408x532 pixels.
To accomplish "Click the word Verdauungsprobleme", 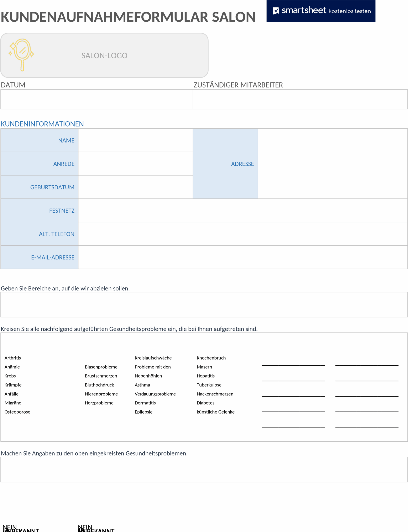I will [x=155, y=394].
